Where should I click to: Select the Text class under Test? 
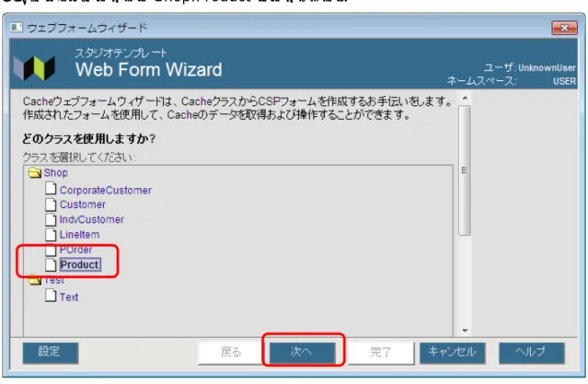tap(69, 297)
